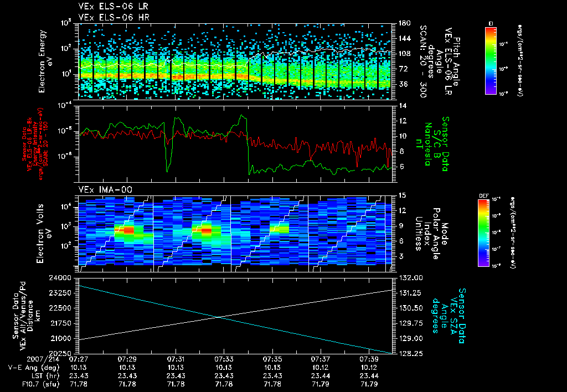Click the '128.25' SZA axis value

(x=410, y=354)
